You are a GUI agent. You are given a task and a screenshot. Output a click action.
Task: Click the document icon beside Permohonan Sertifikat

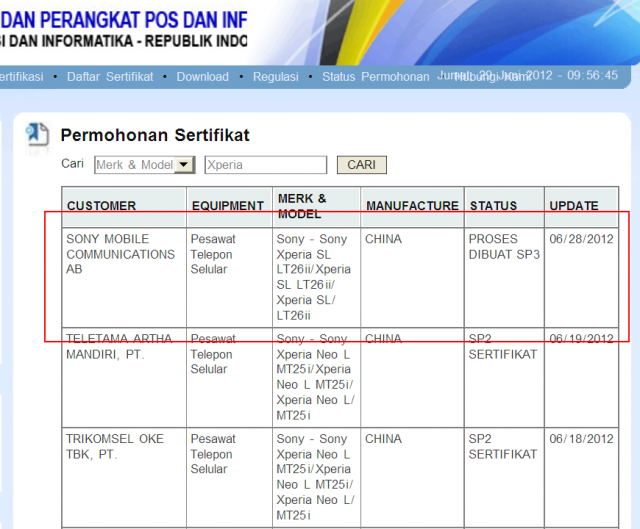[x=36, y=134]
